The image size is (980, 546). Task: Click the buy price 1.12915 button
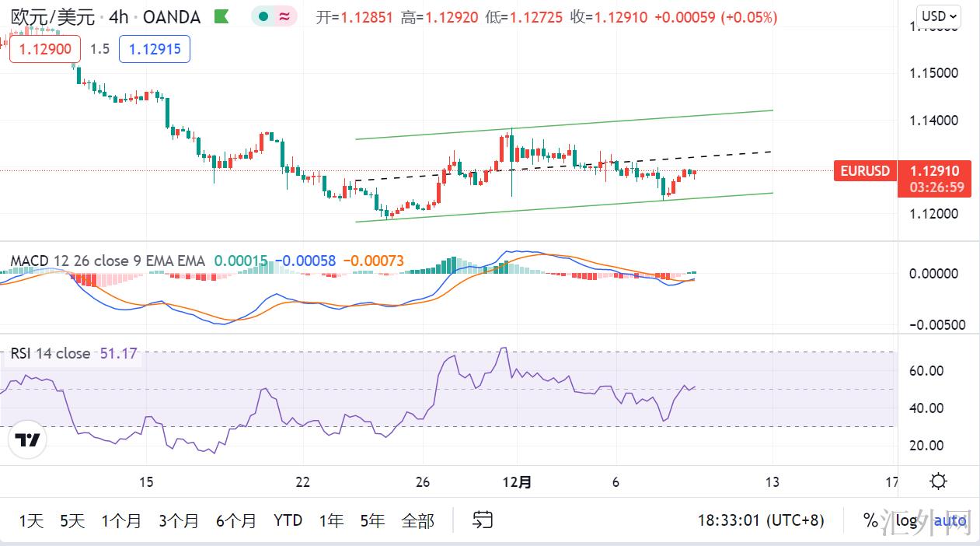(154, 49)
